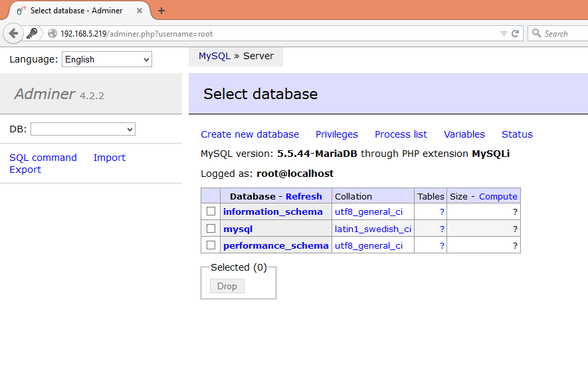Click the browser back arrow button
The image size is (588, 389).
[13, 34]
